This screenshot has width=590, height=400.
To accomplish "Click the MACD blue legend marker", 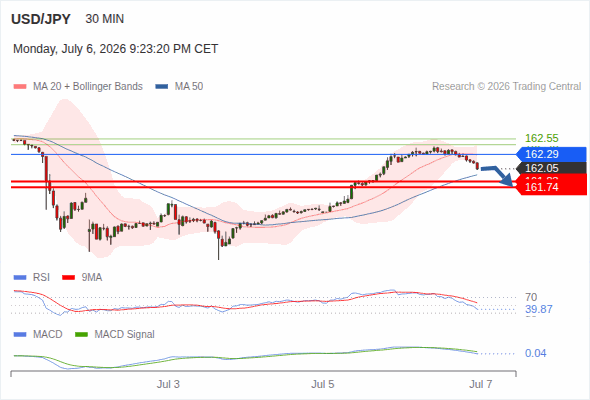I will (20, 335).
